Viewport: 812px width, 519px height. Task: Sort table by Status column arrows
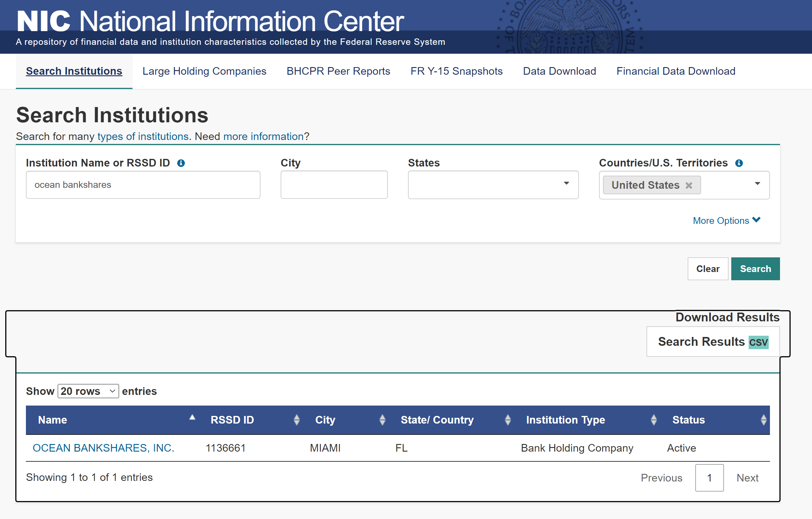(764, 420)
